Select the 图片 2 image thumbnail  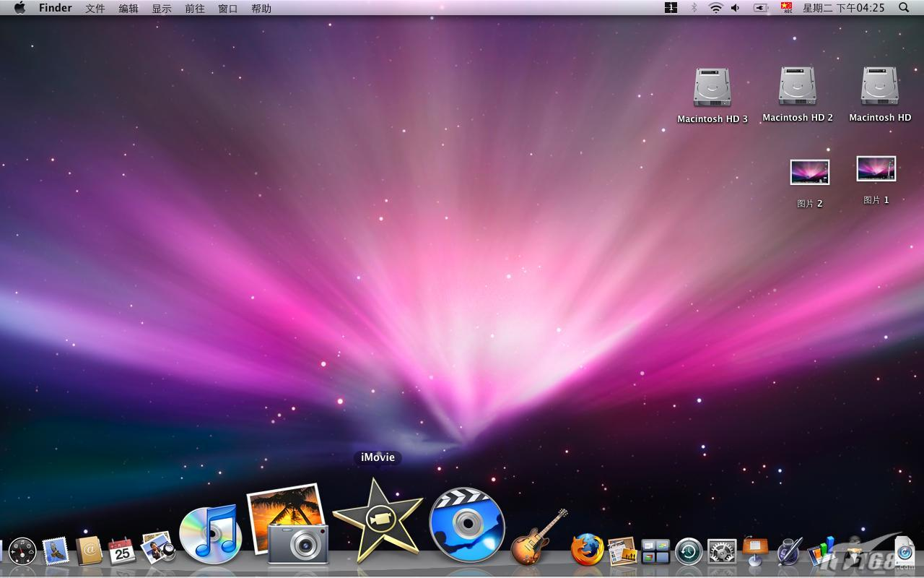click(x=809, y=172)
